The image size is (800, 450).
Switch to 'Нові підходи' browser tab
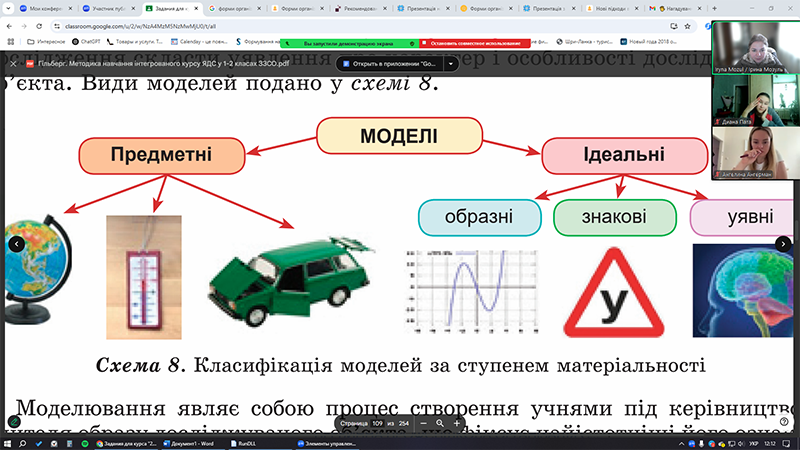coord(612,9)
